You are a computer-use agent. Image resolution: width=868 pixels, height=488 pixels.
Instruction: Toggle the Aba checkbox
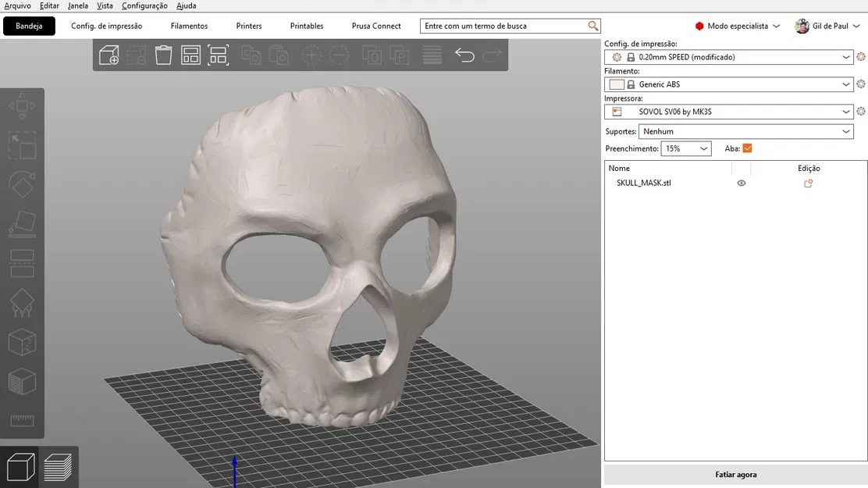coord(747,148)
